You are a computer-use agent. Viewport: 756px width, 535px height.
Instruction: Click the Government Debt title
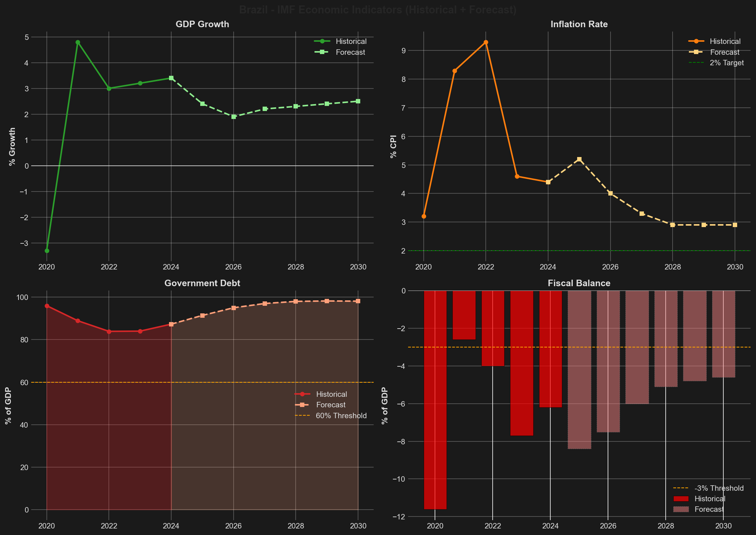coord(202,283)
